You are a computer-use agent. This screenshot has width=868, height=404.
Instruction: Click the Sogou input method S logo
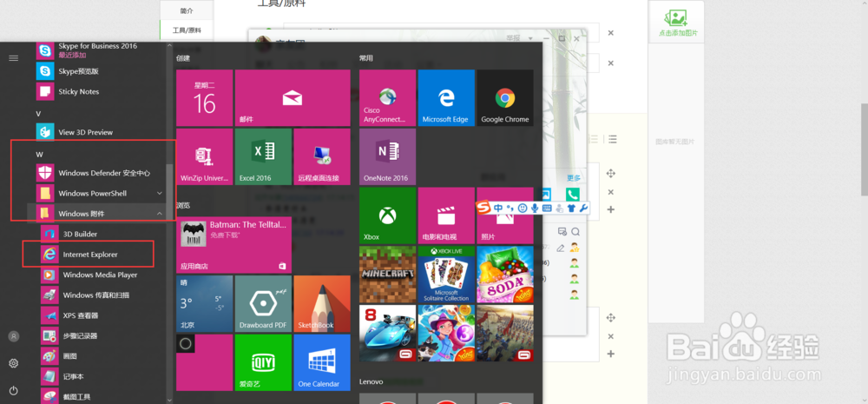(x=484, y=208)
